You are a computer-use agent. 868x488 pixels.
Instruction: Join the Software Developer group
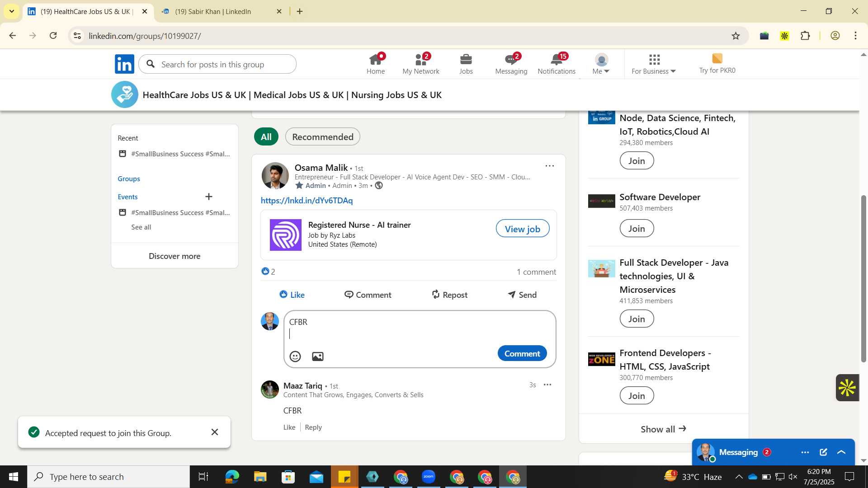pyautogui.click(x=637, y=229)
